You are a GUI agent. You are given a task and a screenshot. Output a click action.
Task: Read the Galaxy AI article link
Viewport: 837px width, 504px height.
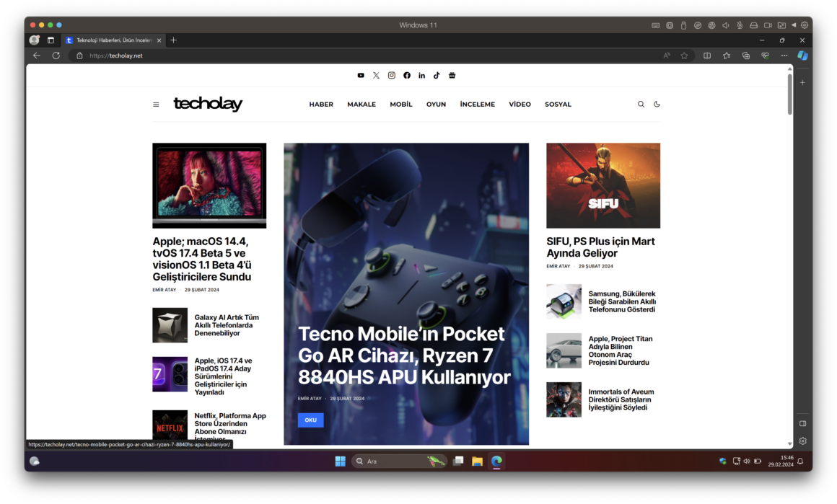coord(227,325)
